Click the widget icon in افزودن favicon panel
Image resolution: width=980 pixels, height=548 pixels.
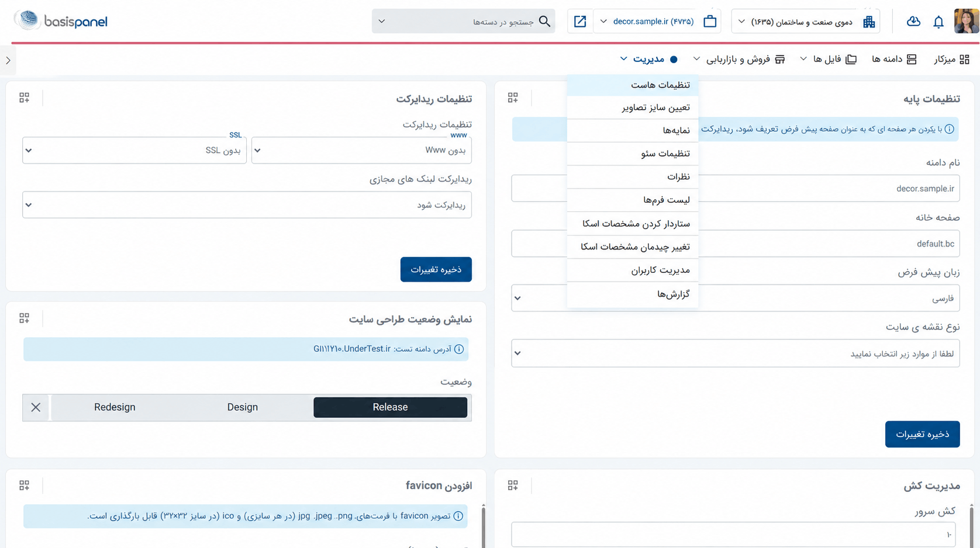(24, 485)
